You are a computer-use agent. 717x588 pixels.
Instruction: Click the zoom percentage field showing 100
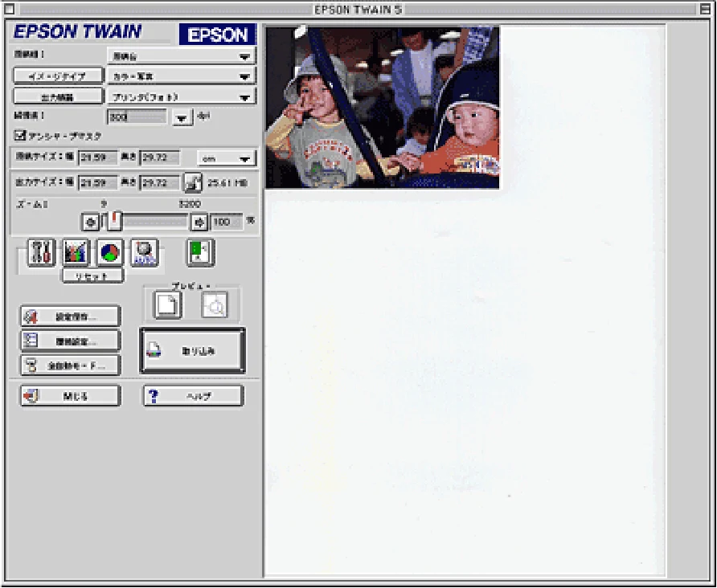227,222
